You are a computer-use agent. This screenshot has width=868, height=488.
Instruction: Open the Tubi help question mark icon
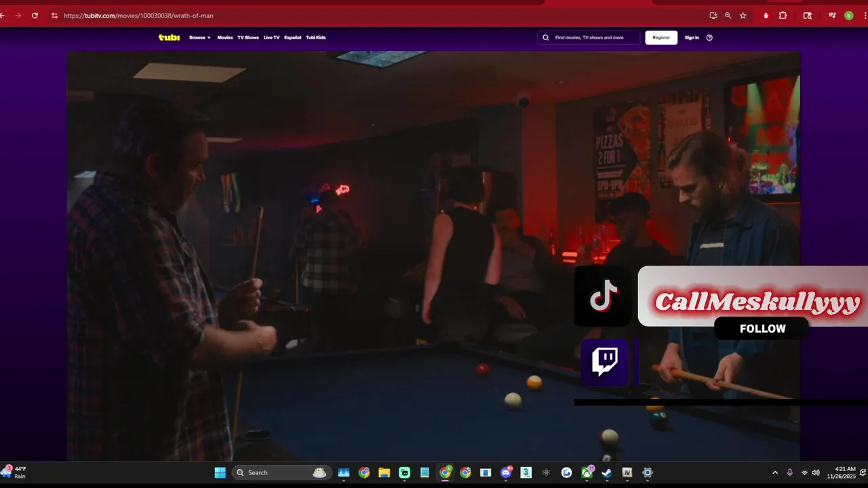(709, 37)
